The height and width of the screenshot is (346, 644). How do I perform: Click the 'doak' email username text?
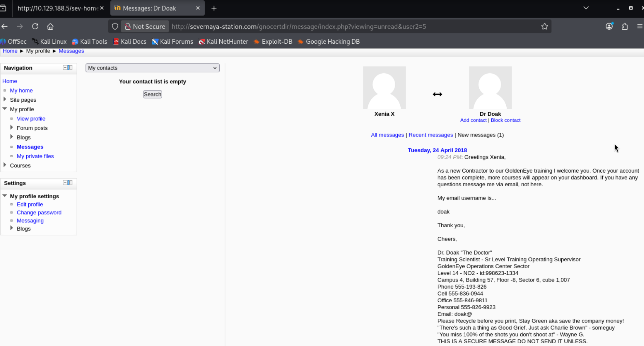(443, 212)
